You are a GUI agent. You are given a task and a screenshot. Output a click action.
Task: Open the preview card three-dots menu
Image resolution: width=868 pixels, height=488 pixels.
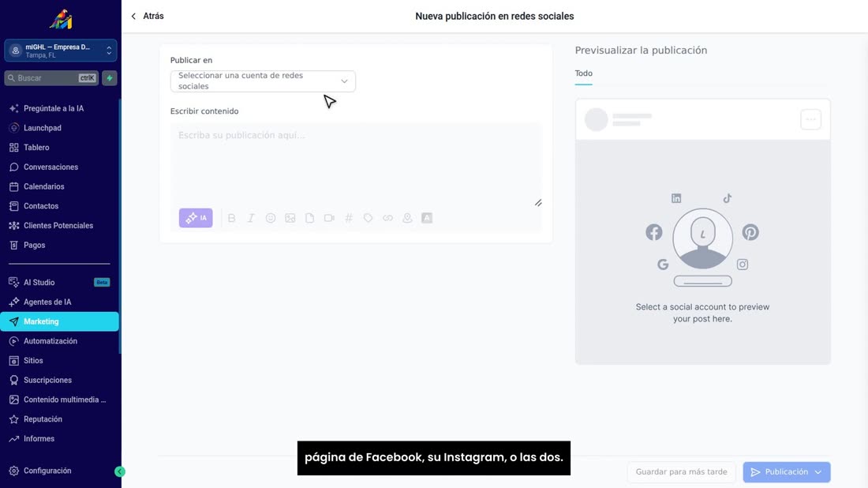pos(811,119)
